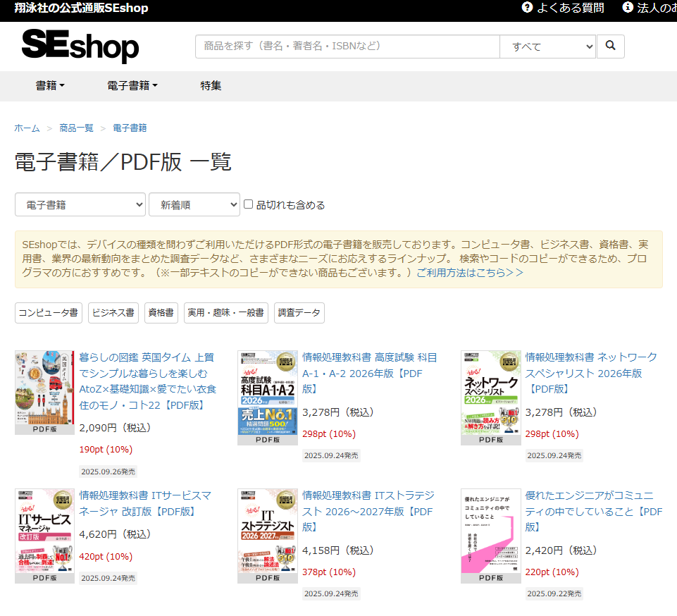This screenshot has height=616, width=677.
Task: Open title link 優れたエンジニアがコミュニティの中でしていること
Action: point(594,511)
